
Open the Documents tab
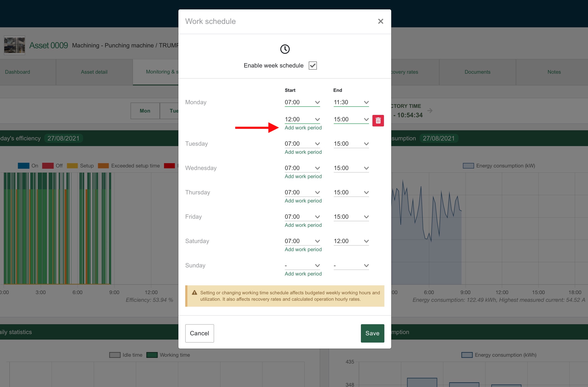(477, 72)
